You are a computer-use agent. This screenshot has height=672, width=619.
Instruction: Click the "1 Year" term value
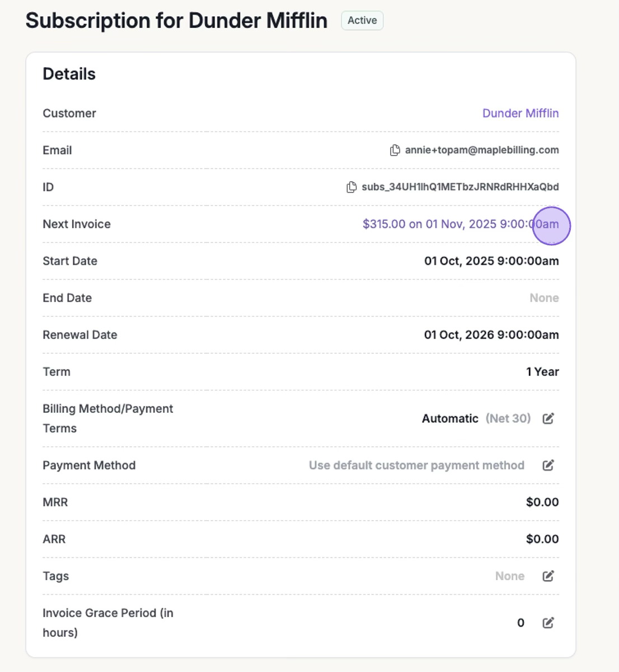click(542, 372)
